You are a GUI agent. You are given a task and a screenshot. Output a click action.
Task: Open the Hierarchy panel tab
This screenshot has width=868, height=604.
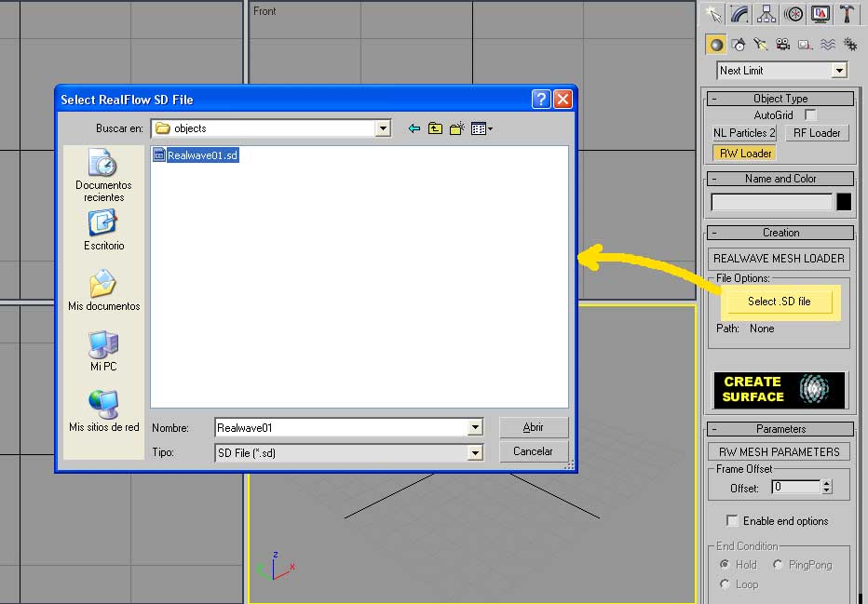pyautogui.click(x=766, y=14)
